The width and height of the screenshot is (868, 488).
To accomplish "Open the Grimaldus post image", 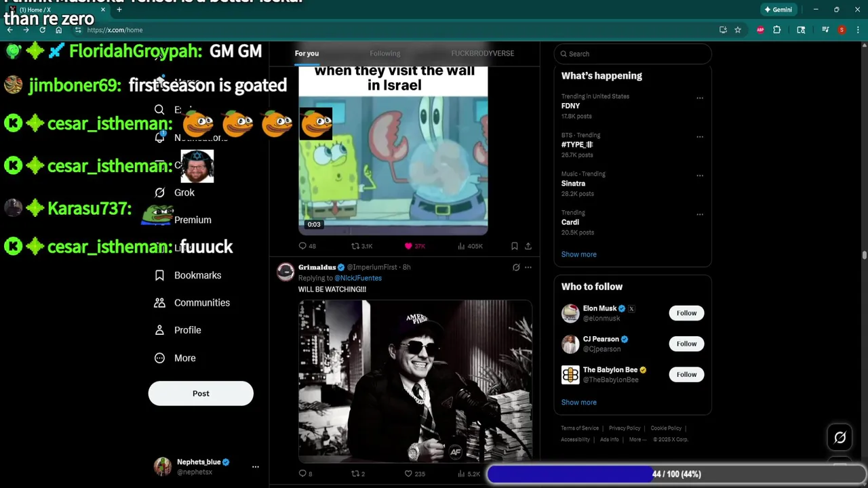I will click(x=415, y=381).
